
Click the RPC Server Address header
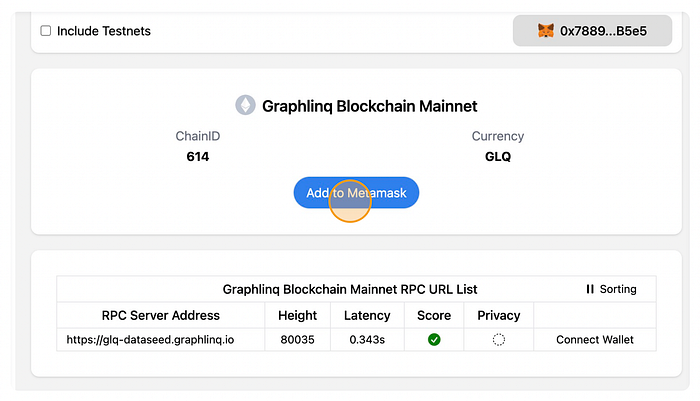click(161, 315)
